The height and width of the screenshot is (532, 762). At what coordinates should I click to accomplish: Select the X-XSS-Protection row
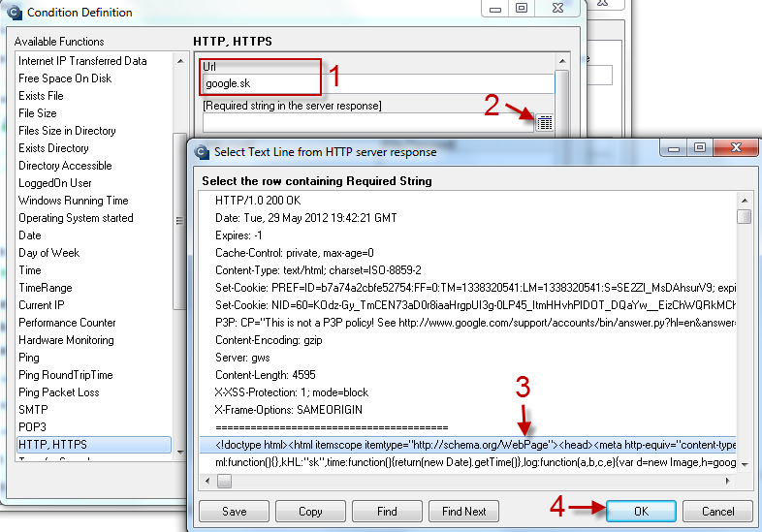tap(467, 392)
